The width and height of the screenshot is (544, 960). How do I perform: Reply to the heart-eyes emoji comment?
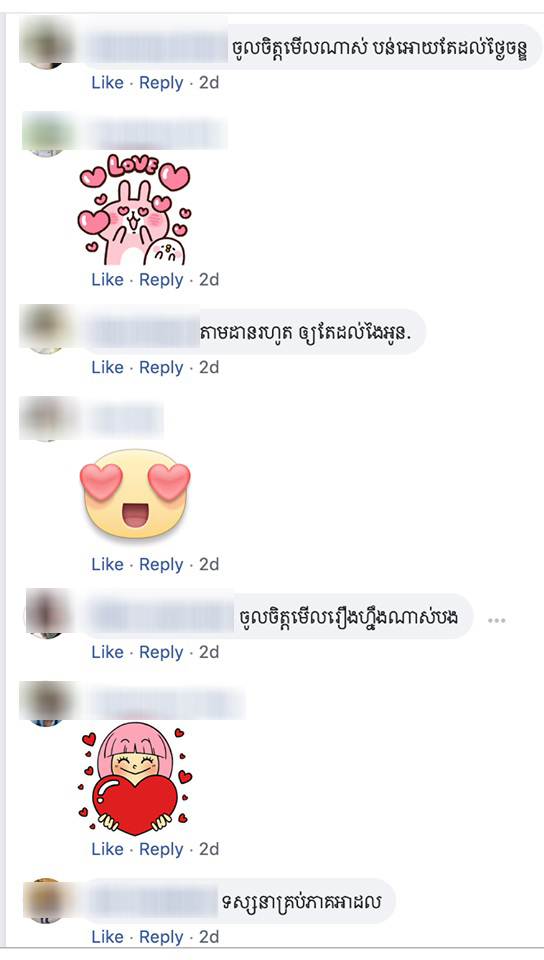tap(161, 564)
